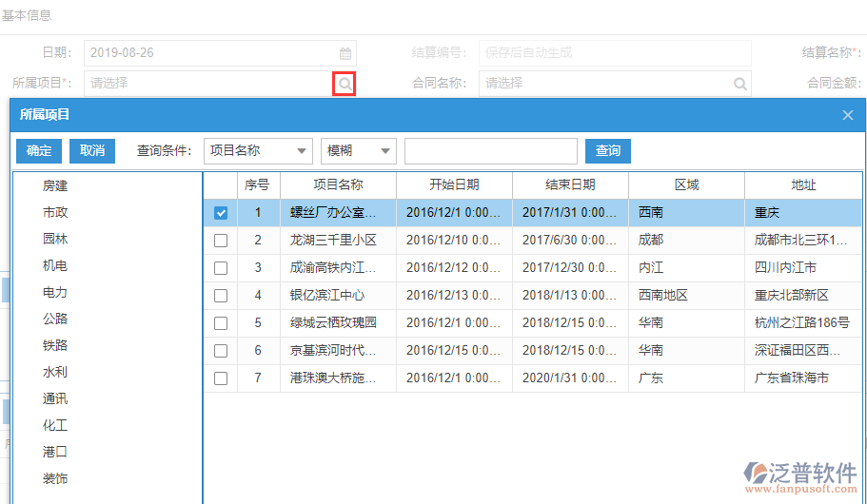Select 铁路 in the category tree
This screenshot has height=504, width=867.
pyautogui.click(x=55, y=345)
